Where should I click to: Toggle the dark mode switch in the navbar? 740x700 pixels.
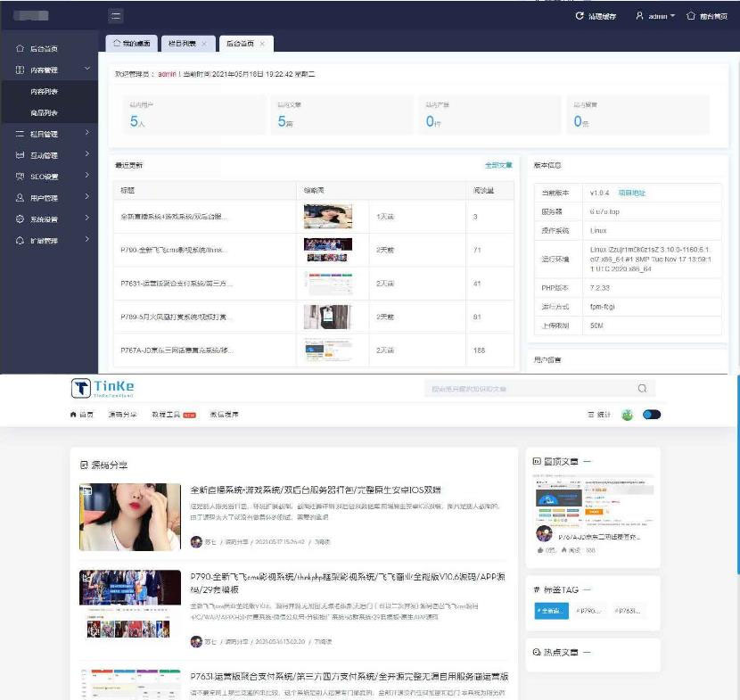[x=652, y=416]
